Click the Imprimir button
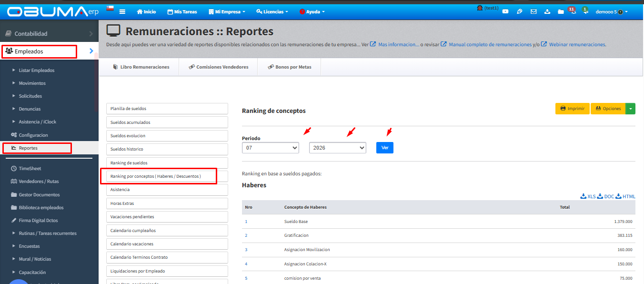This screenshot has width=644, height=284. click(573, 109)
